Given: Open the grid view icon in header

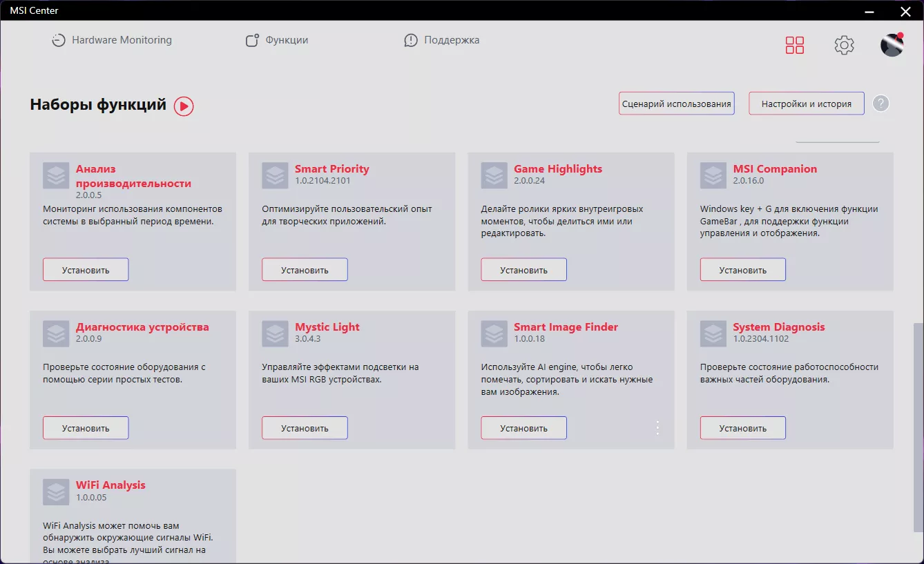Looking at the screenshot, I should (x=795, y=46).
